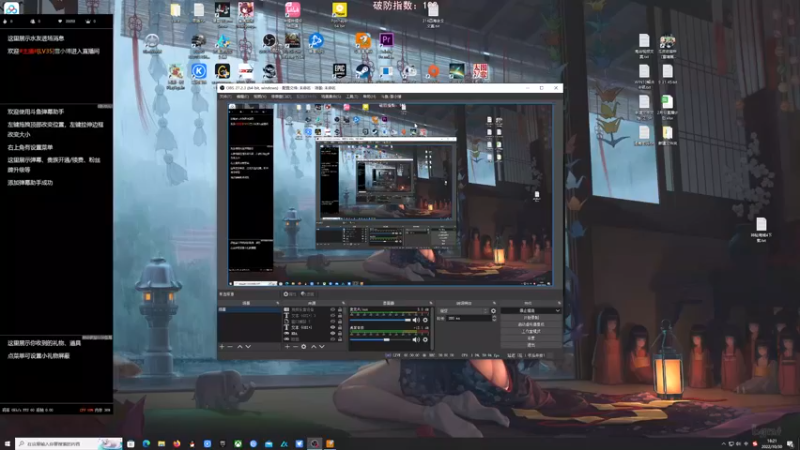Image resolution: width=800 pixels, height=450 pixels.
Task: Click Stop Streaming button in Controls
Action: (x=528, y=311)
